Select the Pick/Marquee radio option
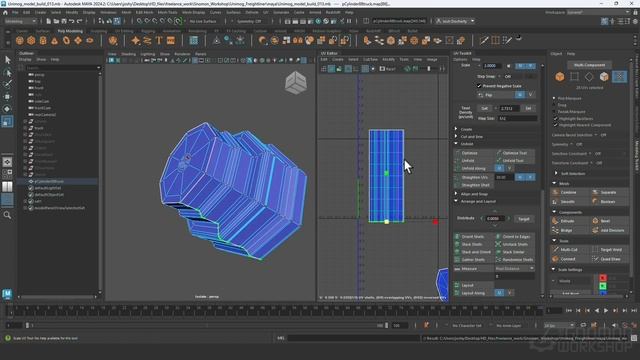This screenshot has height=360, width=640. click(554, 98)
